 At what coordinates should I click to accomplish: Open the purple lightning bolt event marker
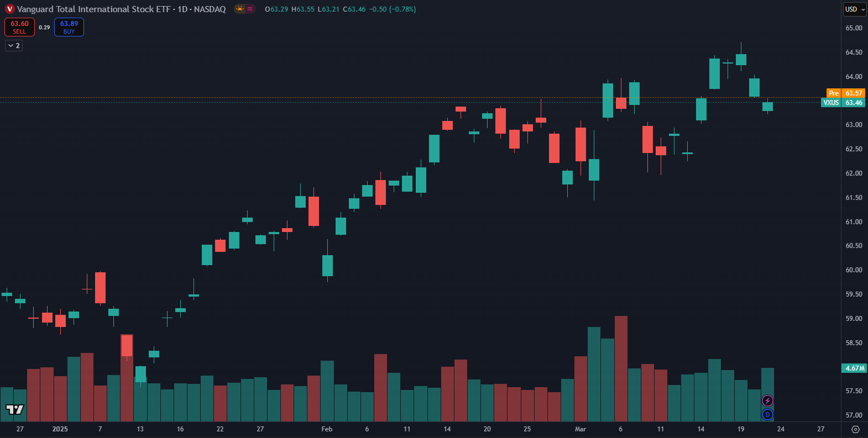pos(767,400)
